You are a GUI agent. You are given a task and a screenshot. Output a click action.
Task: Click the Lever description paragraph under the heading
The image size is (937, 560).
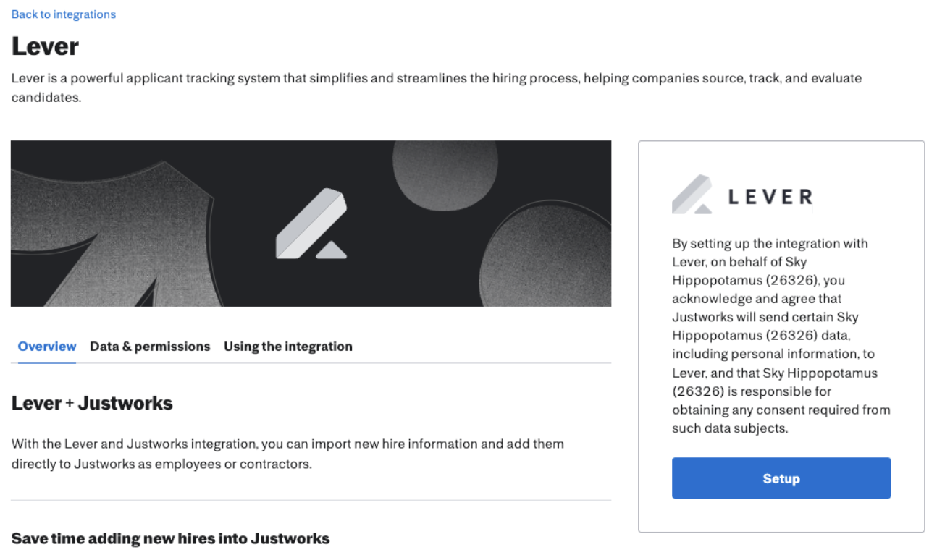(434, 87)
